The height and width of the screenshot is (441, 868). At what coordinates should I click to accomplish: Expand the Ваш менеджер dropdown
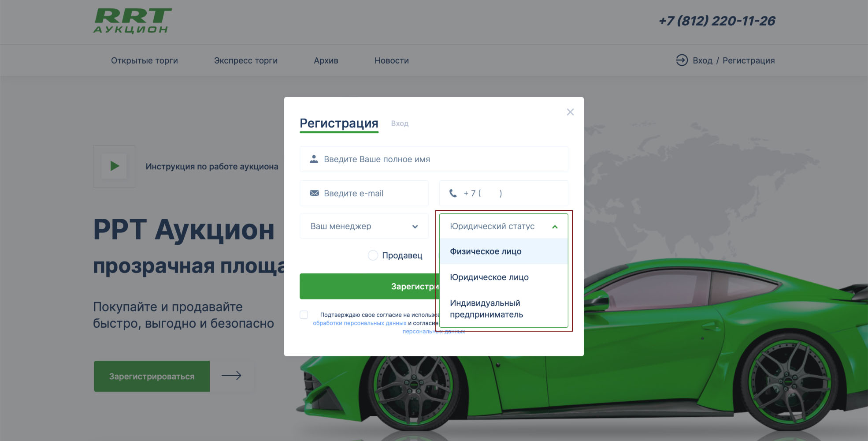(x=364, y=226)
